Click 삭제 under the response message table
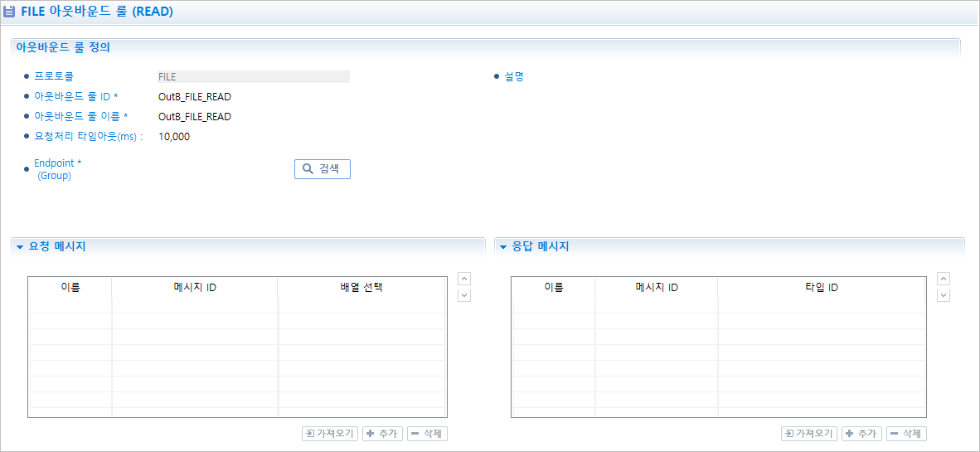980x452 pixels. click(x=907, y=434)
